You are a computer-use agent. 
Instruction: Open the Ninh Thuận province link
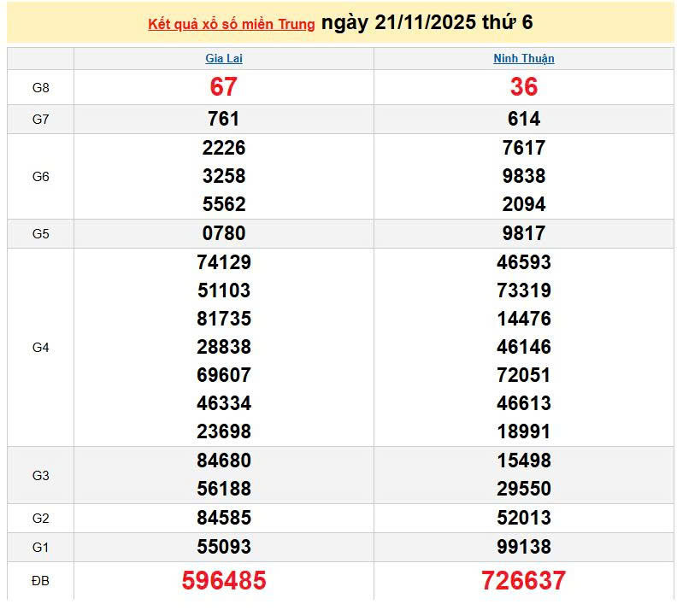point(523,59)
